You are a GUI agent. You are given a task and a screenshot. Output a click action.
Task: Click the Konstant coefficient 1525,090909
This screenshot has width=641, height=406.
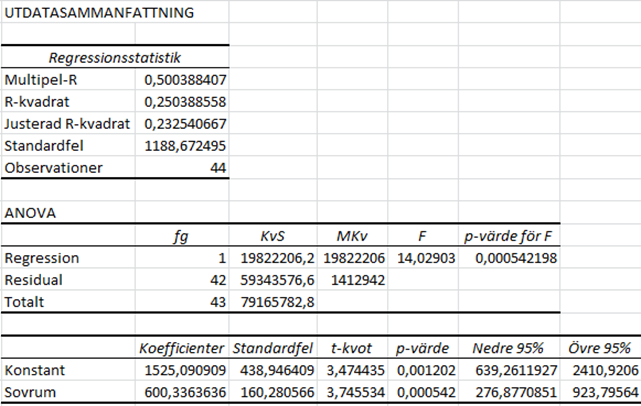[x=183, y=370]
